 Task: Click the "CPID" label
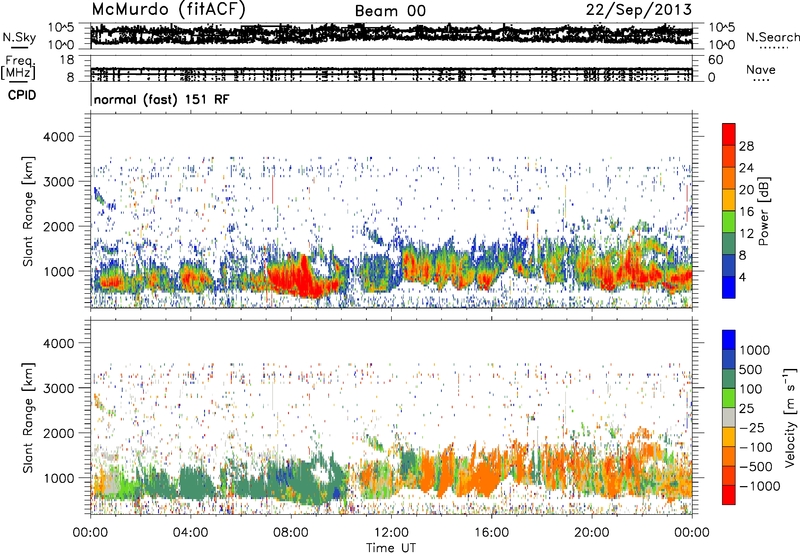(x=22, y=95)
